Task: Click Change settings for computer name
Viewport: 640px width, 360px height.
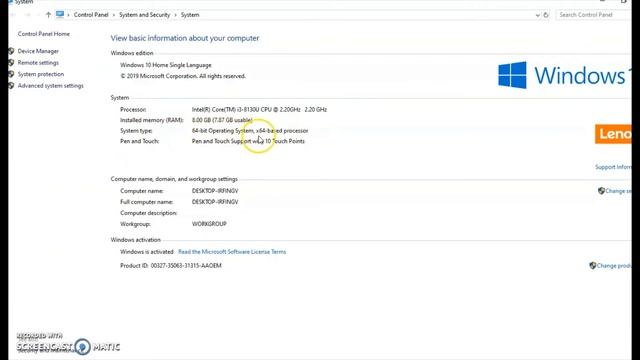Action: tap(618, 191)
